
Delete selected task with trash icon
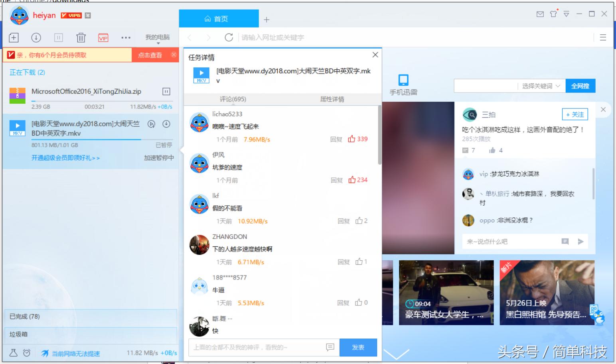coord(81,37)
